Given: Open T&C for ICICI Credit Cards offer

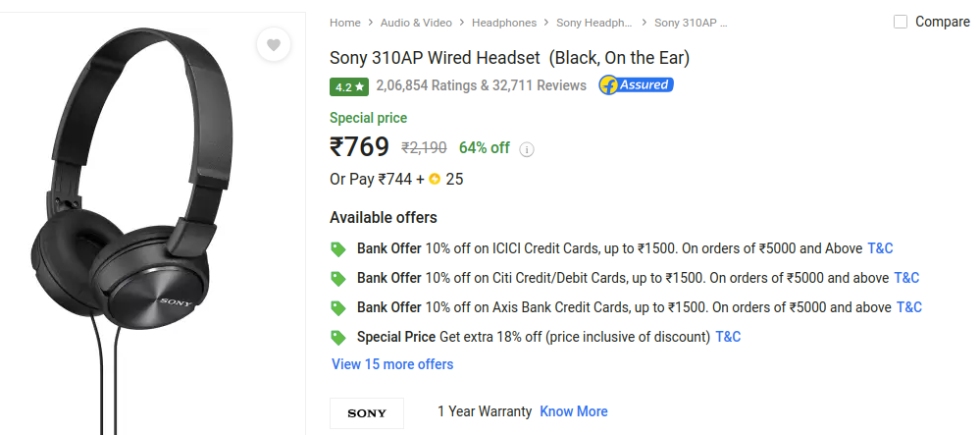Looking at the screenshot, I should click(x=881, y=248).
